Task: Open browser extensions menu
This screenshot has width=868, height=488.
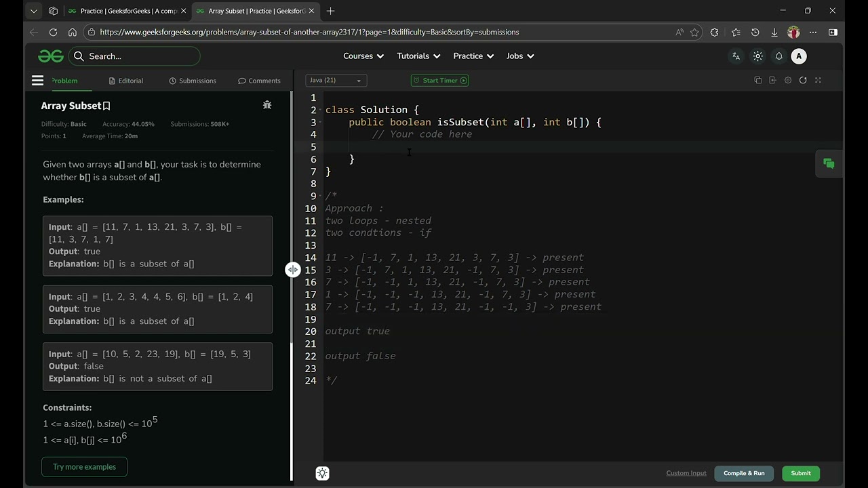Action: click(714, 32)
